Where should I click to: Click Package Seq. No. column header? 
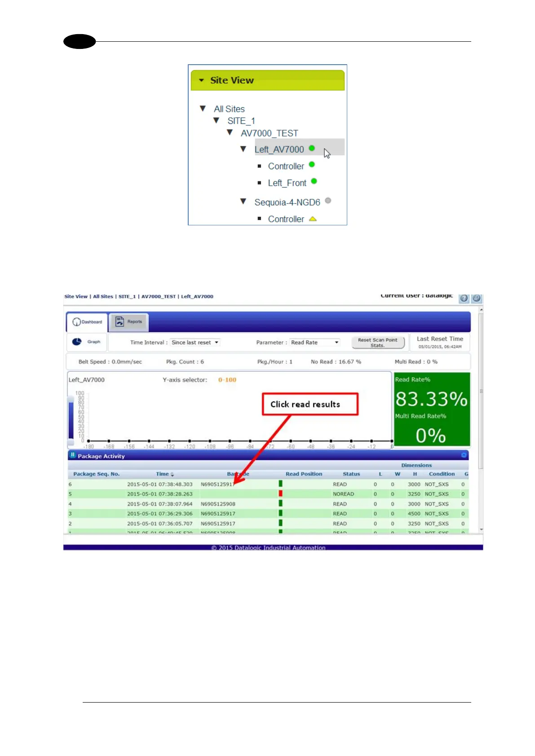[97, 474]
